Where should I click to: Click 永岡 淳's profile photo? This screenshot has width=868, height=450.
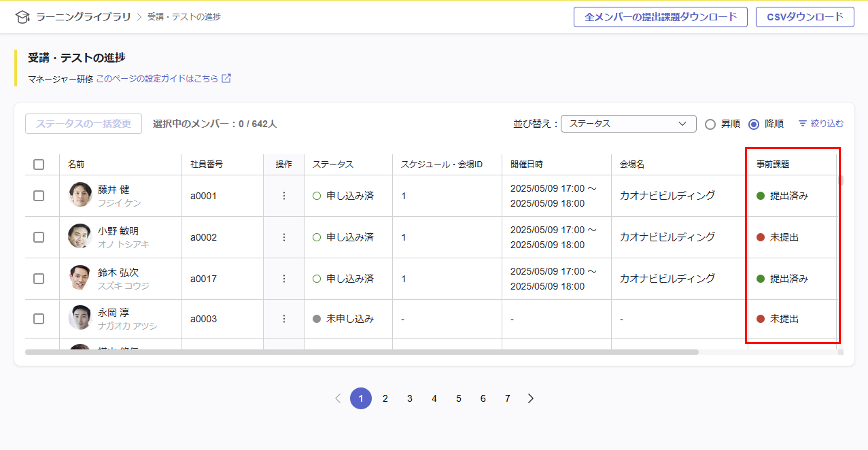80,317
